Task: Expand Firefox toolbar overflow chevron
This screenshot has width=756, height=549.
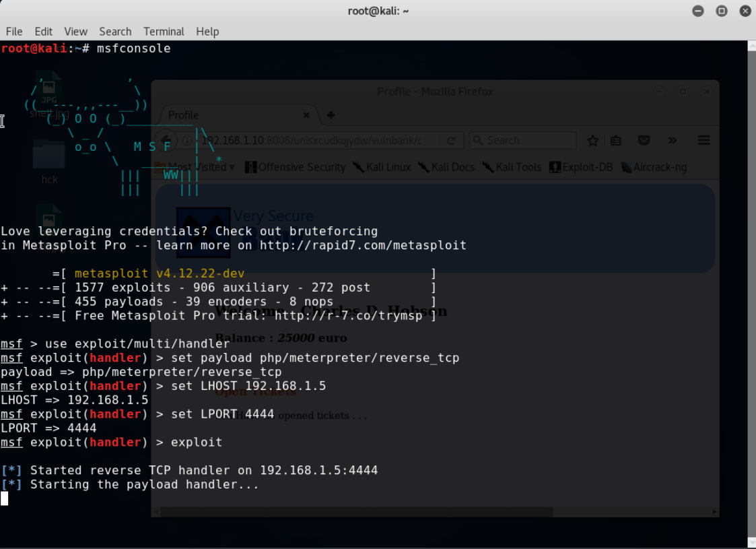Action: (672, 140)
